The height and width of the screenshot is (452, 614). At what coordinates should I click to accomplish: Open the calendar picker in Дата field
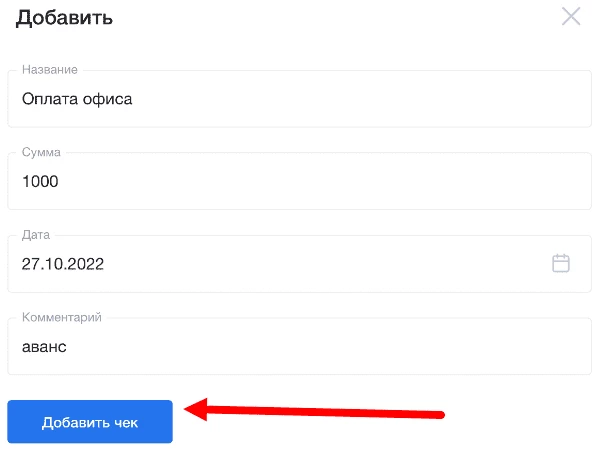pos(561,263)
